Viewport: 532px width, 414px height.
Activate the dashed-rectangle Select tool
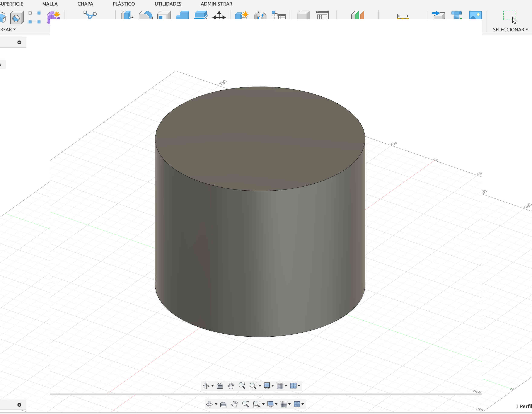510,17
